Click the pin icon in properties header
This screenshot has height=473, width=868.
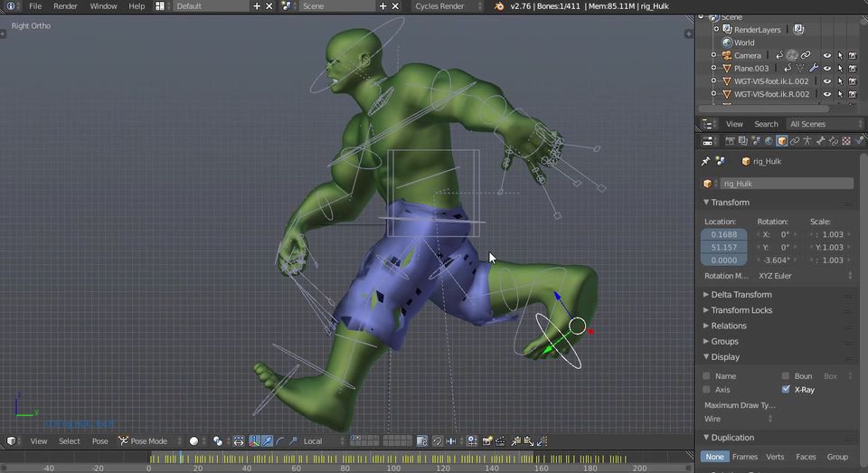[706, 161]
